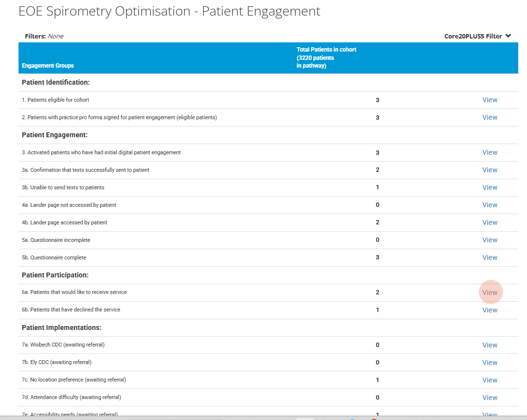Screen dimensions: 527x420
Task: Click row text '7a. Wisbech CDC (awaiting referral)'
Action: pos(63,345)
